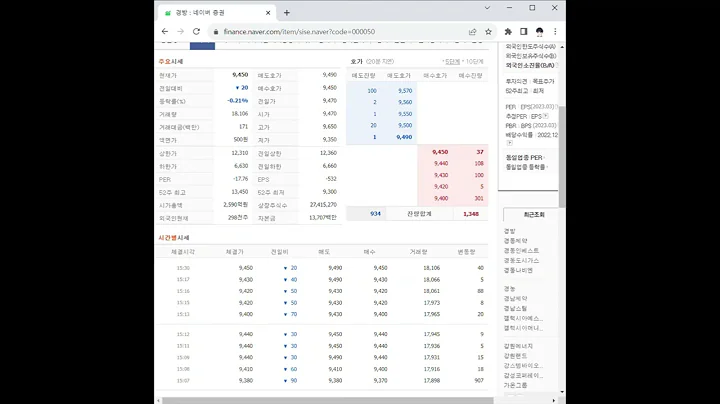Open 경농 from the recent list
Screen dimensions: 720x404
[510, 289]
